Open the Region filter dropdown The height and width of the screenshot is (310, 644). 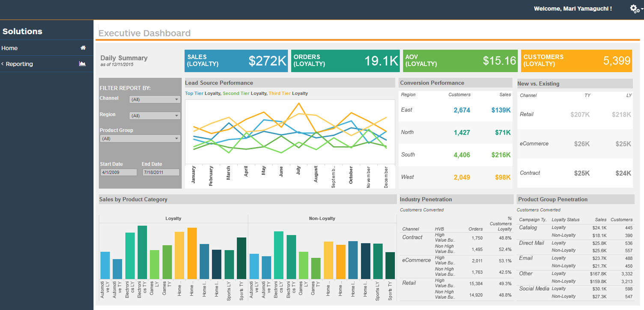pyautogui.click(x=155, y=115)
